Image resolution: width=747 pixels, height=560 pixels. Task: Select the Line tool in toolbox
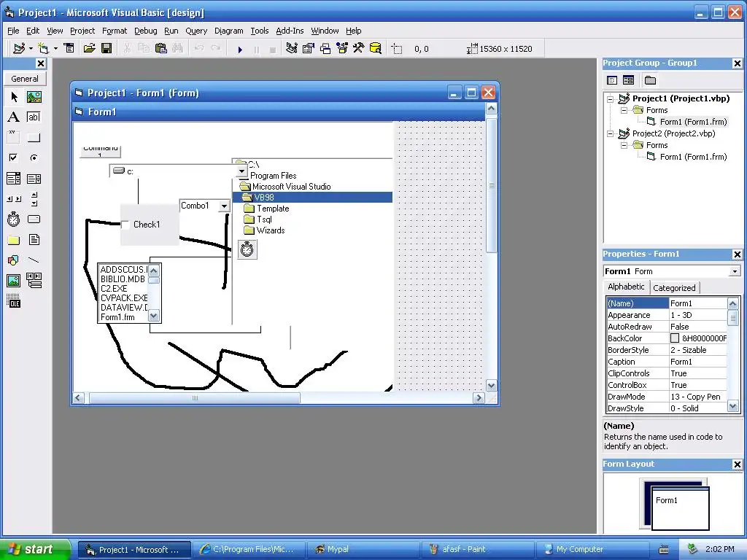[x=34, y=260]
